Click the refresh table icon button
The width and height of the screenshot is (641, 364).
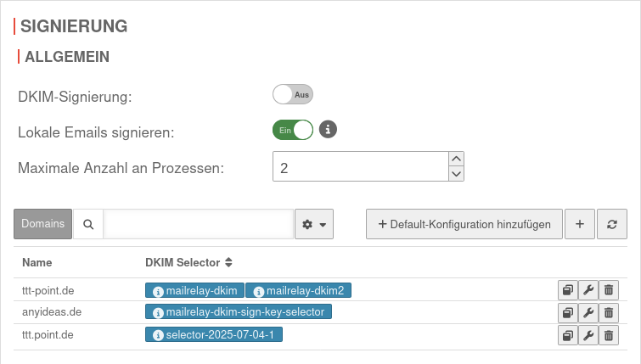pos(612,224)
